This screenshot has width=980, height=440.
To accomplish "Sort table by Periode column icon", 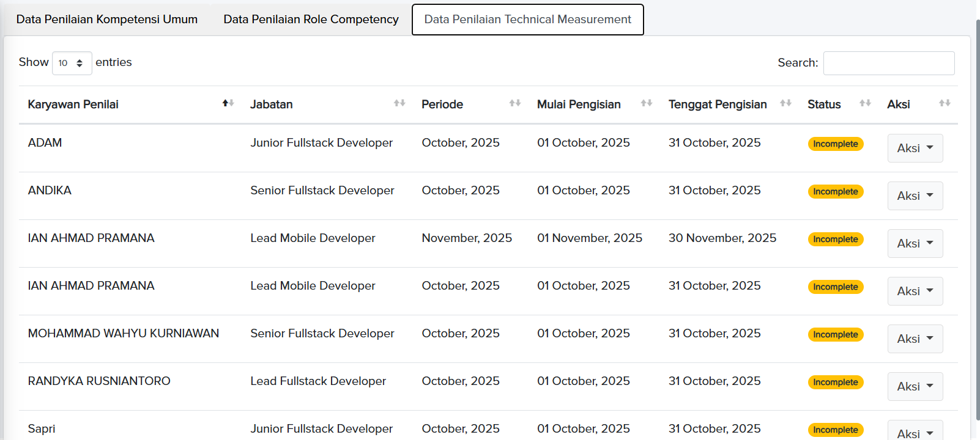I will (x=515, y=103).
